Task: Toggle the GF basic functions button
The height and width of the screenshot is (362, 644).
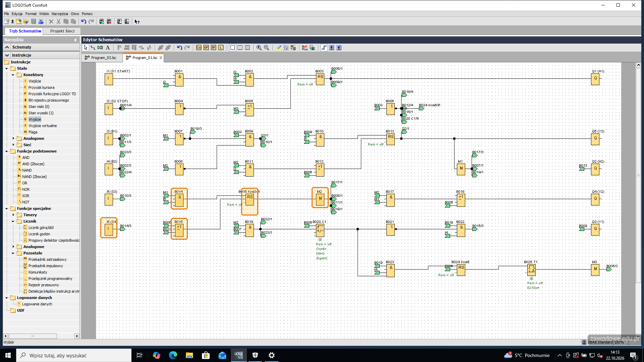Action: (206, 48)
